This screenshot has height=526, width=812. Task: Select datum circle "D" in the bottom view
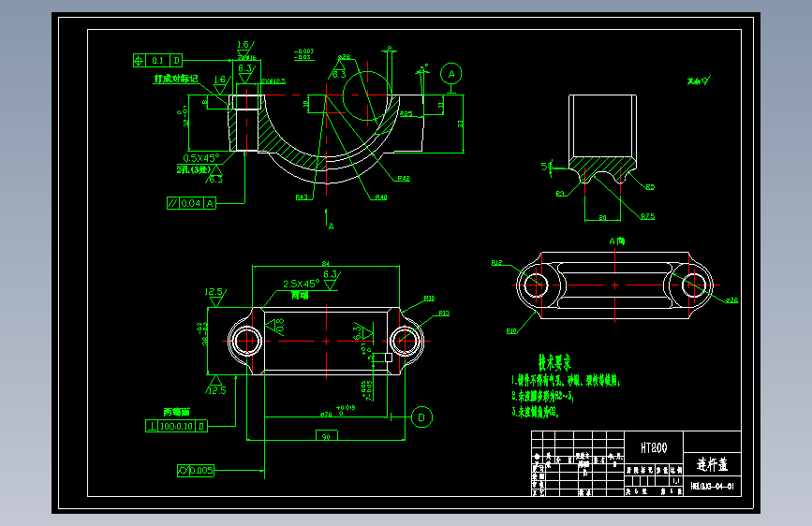[421, 417]
